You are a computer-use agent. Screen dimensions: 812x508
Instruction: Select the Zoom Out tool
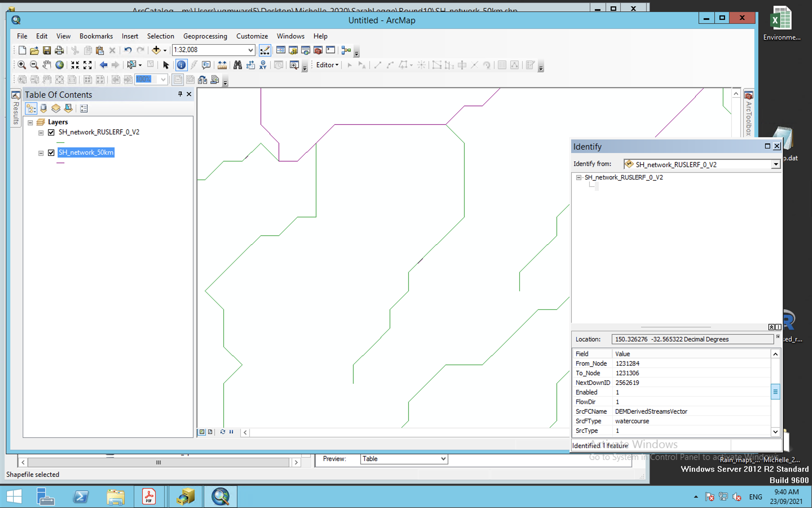click(x=34, y=65)
